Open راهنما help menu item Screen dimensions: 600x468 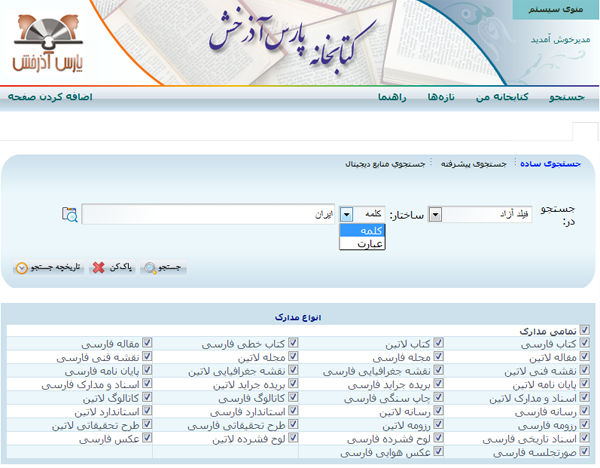tap(392, 97)
